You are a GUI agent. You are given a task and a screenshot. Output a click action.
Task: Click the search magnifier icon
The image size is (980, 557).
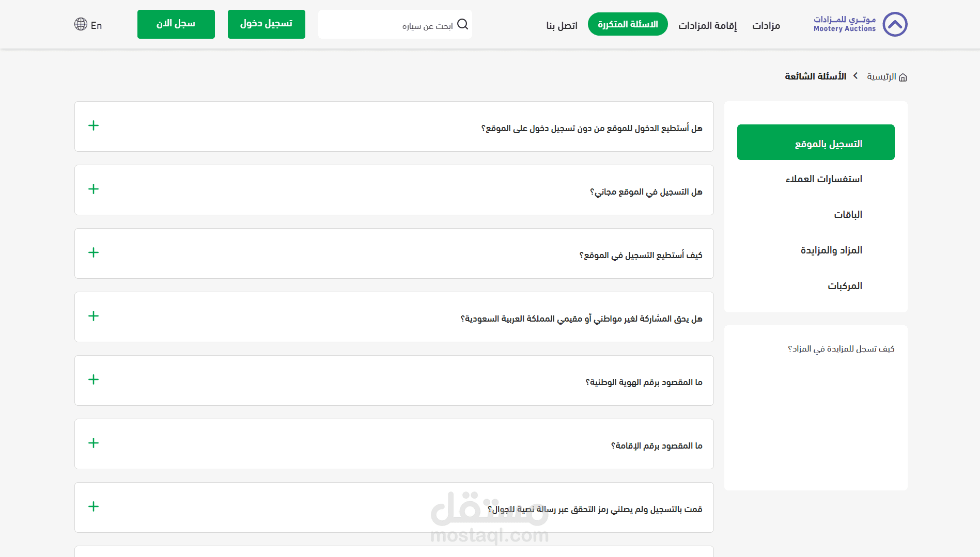click(462, 24)
